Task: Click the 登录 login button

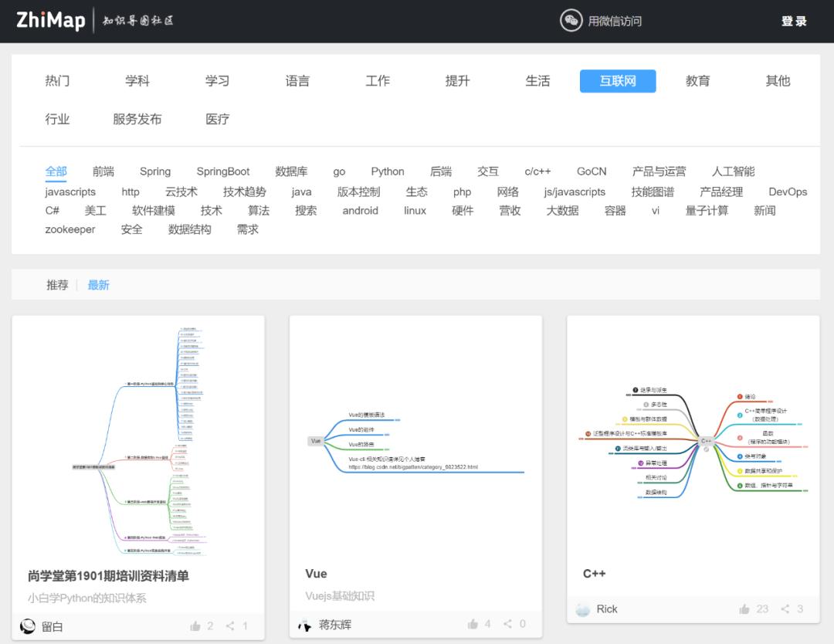Action: tap(794, 21)
